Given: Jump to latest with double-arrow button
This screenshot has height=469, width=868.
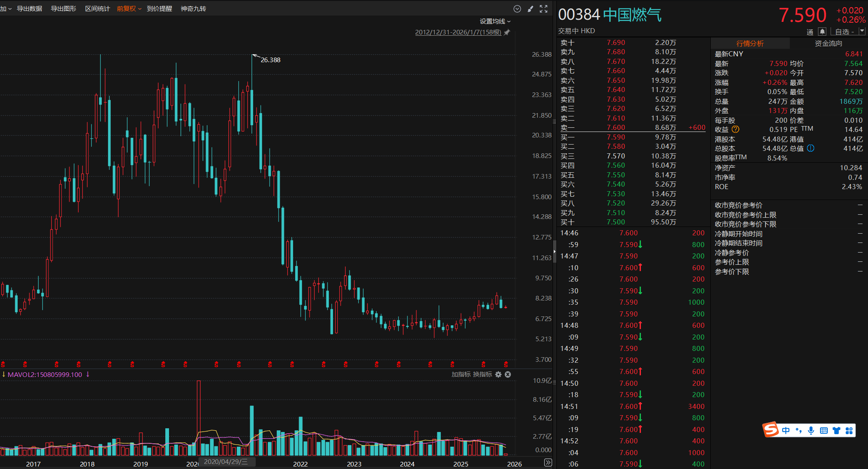Looking at the screenshot, I should coord(548,463).
